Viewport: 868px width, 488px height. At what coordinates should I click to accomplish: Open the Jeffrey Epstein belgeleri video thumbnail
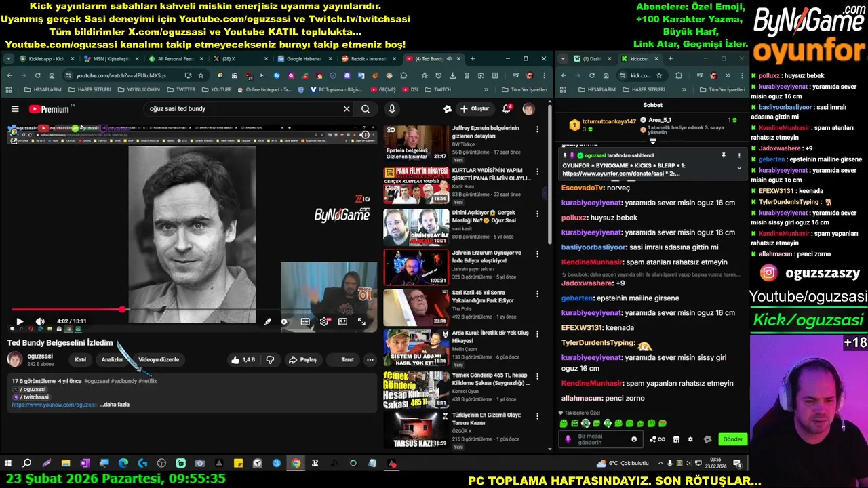[416, 143]
